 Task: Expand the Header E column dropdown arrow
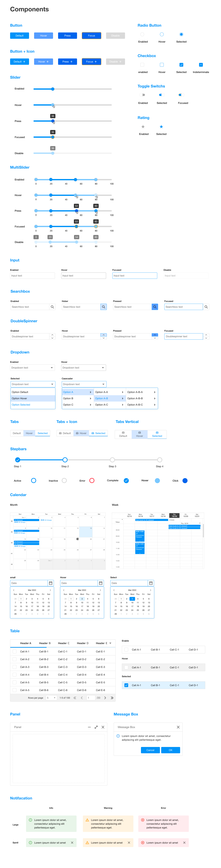110,643
